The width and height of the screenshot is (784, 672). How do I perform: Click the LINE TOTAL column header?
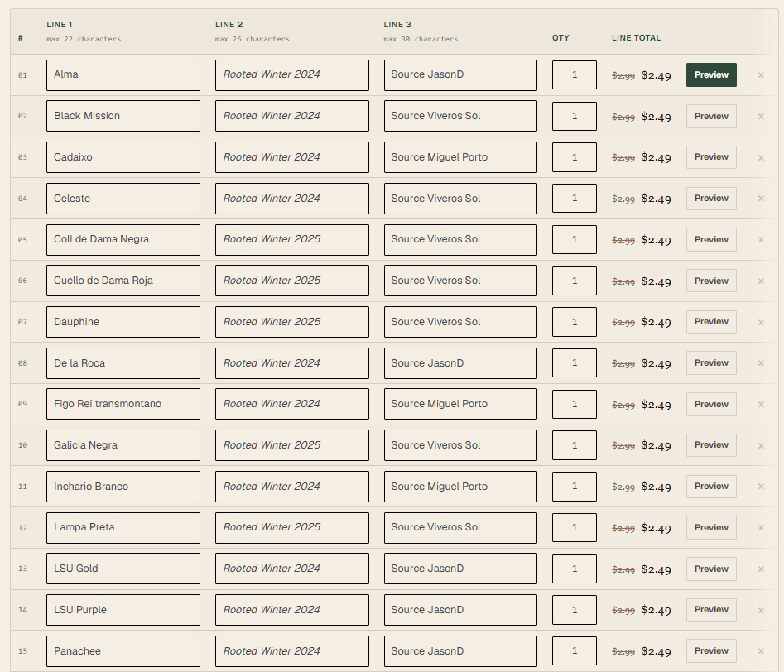tap(636, 37)
